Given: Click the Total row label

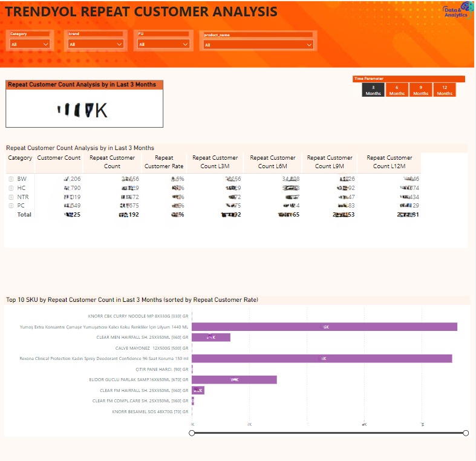Looking at the screenshot, I should tap(24, 214).
